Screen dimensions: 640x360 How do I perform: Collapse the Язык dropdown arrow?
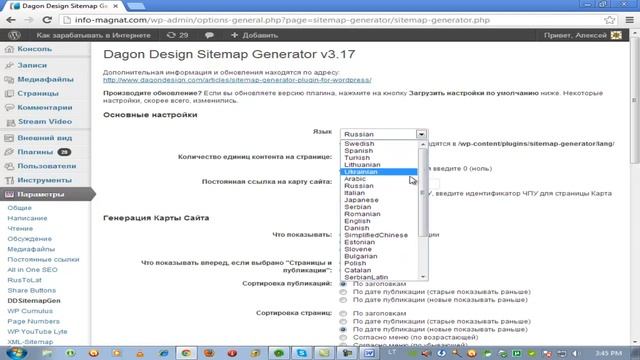421,134
